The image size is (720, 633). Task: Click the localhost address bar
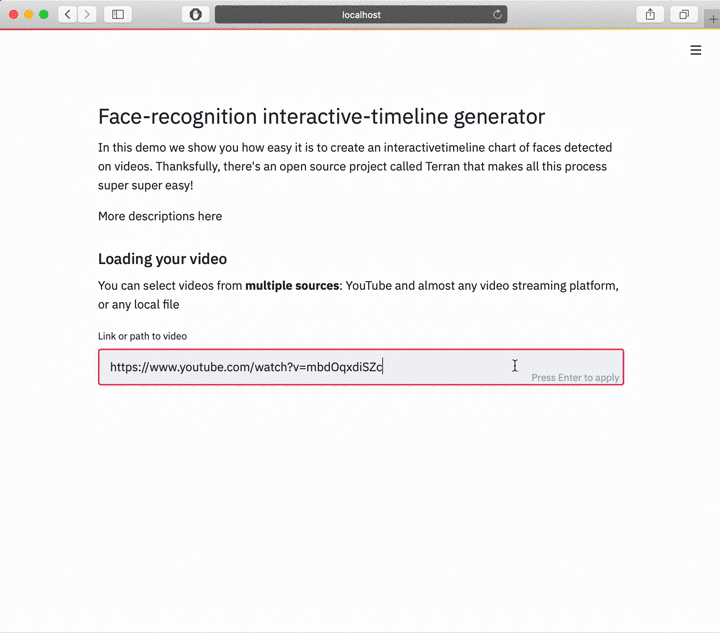(360, 15)
